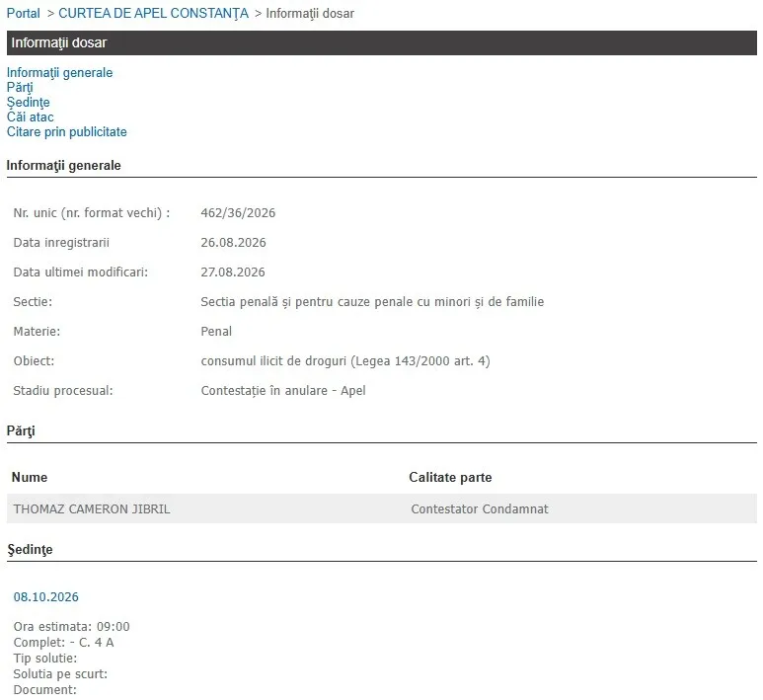This screenshot has height=700, width=763.
Task: Jump to Căi atac anchor link
Action: 31,117
